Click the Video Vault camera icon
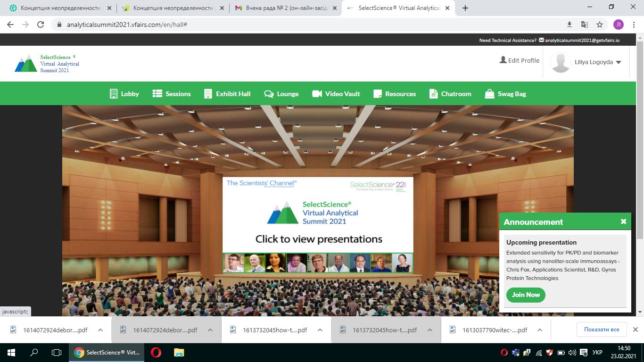The width and height of the screenshot is (644, 362). coord(317,94)
